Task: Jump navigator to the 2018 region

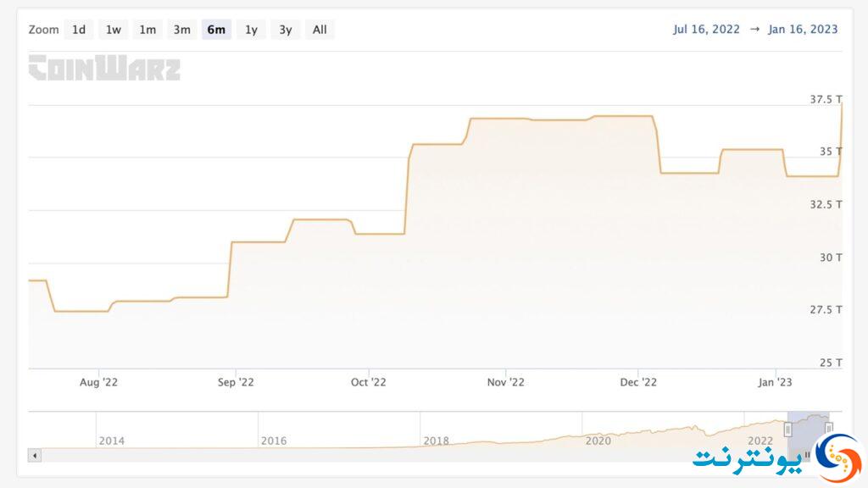Action: pyautogui.click(x=436, y=441)
